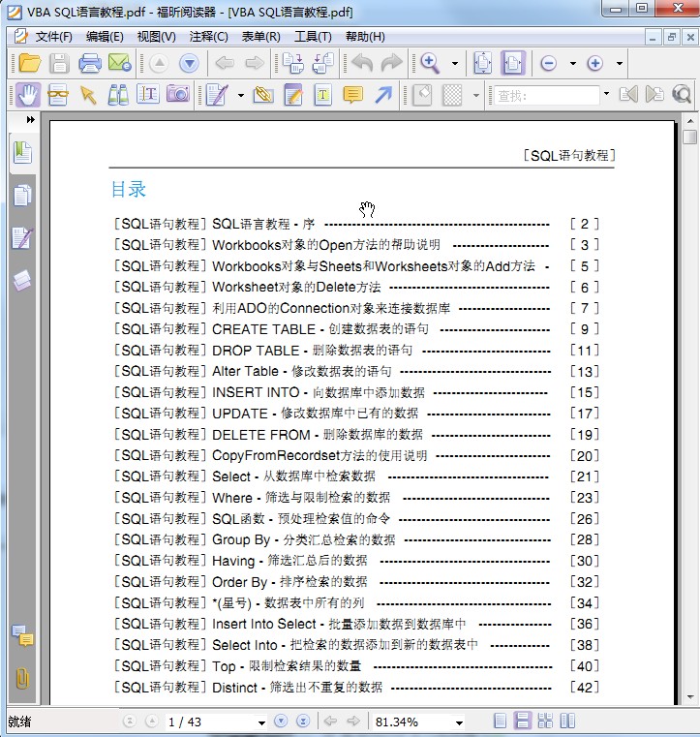Go to previous page with up arrow
This screenshot has width=700, height=737.
159,63
